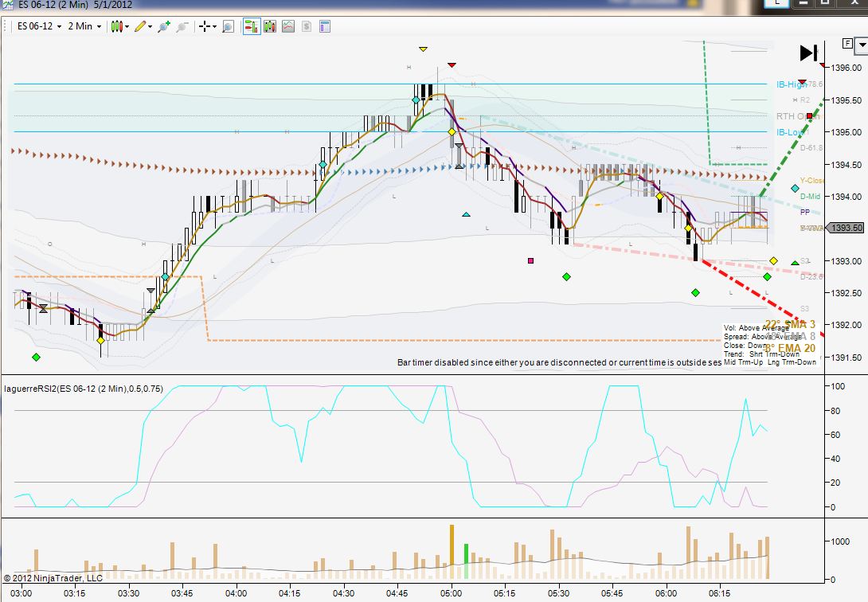Click the PP pivot label
The height and width of the screenshot is (602, 868).
point(805,212)
